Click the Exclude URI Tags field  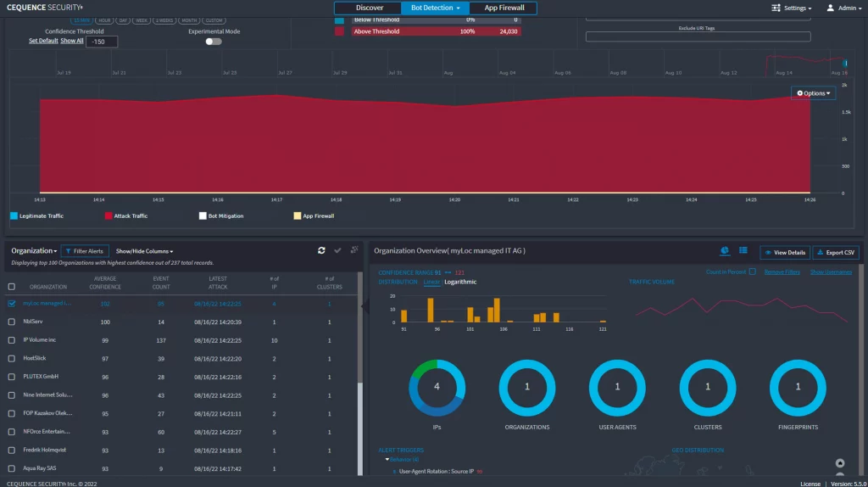[x=698, y=36]
